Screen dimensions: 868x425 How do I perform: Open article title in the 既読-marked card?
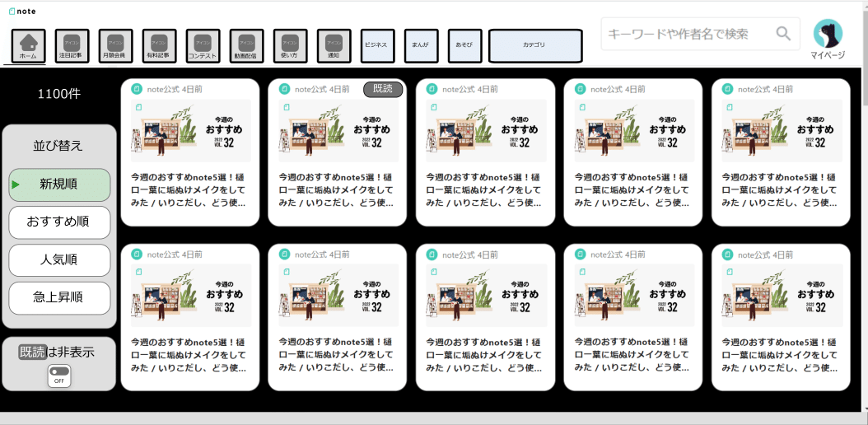338,189
